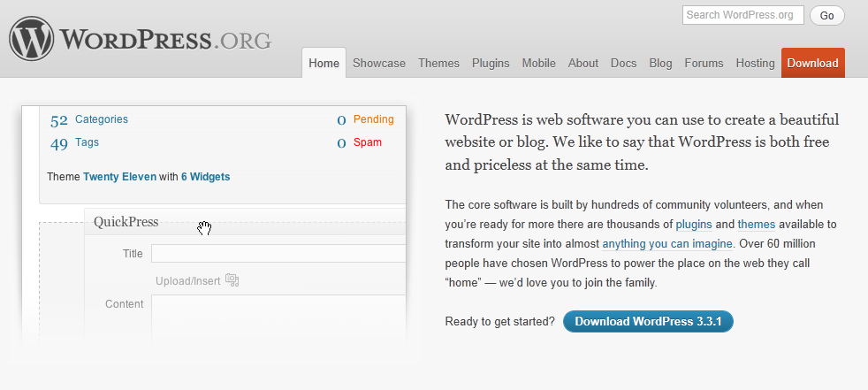Click the 0 count beside Pending

click(x=341, y=120)
